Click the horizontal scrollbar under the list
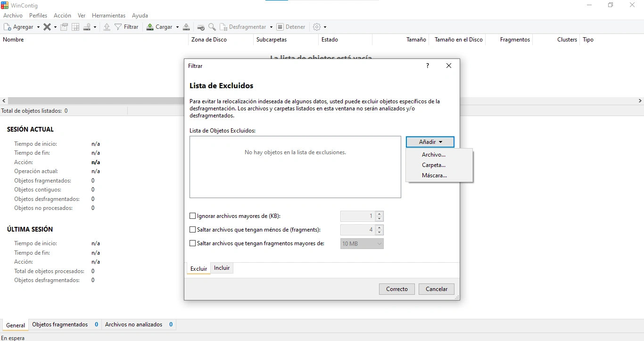The width and height of the screenshot is (644, 341). 94,101
